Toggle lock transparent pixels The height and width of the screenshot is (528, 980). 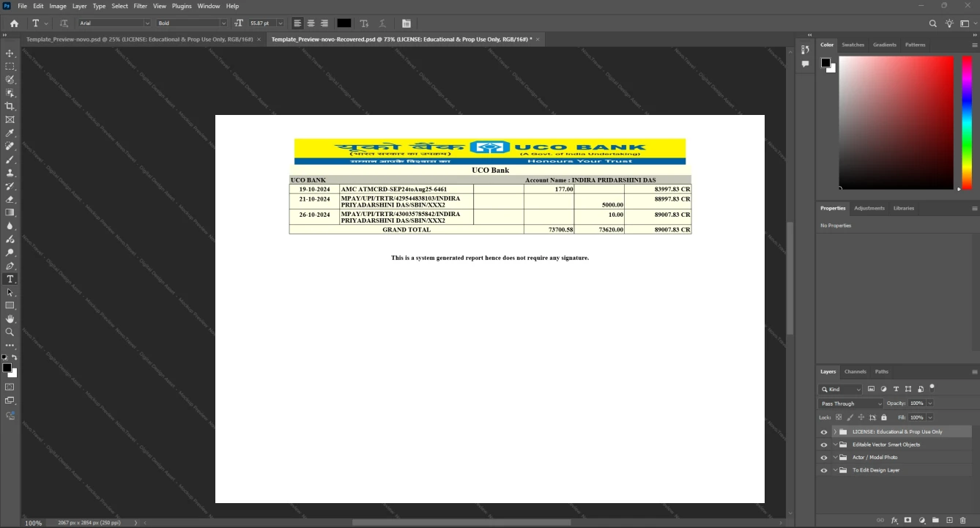click(839, 417)
